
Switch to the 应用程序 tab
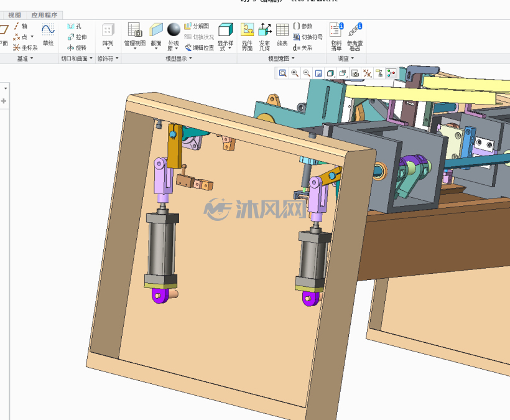tap(44, 15)
